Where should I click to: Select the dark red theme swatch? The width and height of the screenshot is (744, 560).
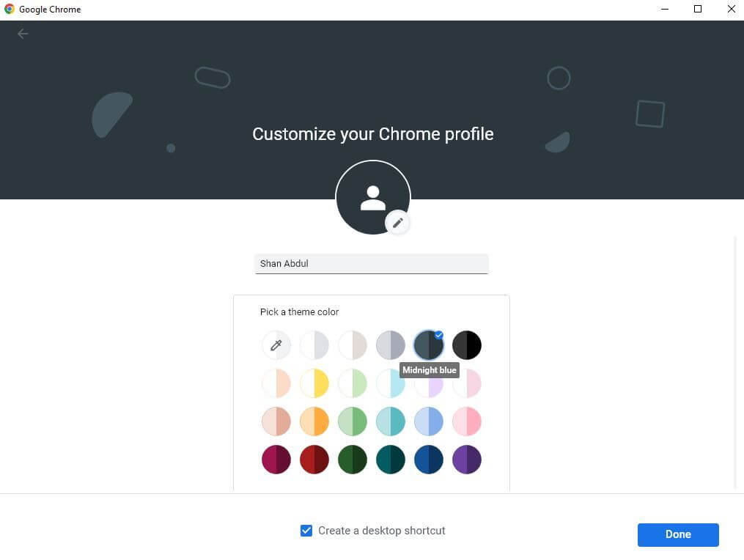tap(314, 460)
